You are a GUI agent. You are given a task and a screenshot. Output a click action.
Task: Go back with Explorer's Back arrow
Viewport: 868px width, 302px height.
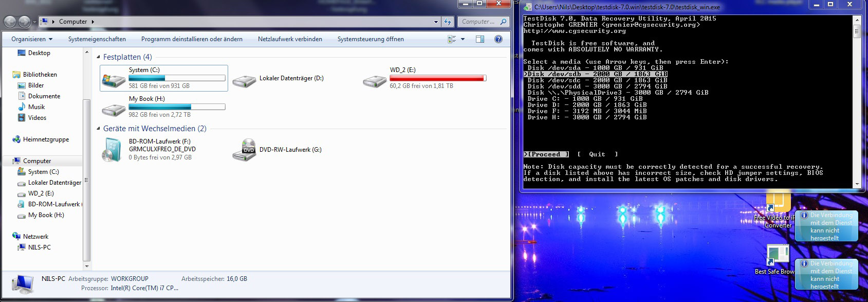[10, 22]
